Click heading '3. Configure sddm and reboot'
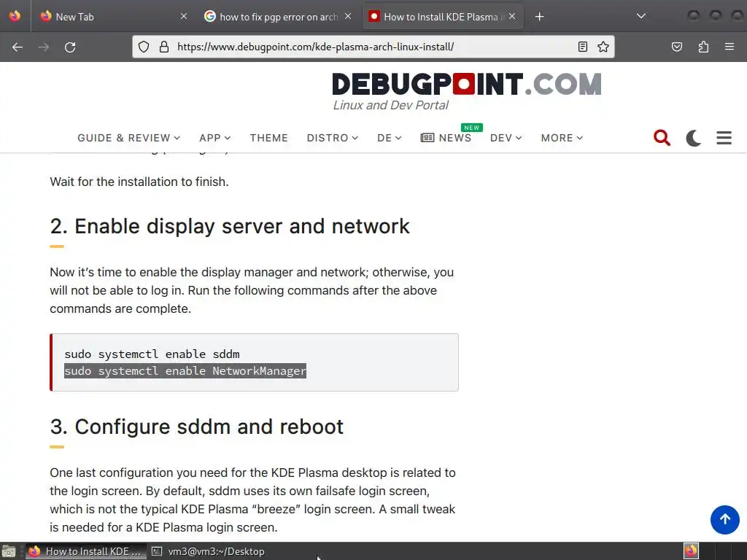This screenshot has width=747, height=560. tap(197, 427)
